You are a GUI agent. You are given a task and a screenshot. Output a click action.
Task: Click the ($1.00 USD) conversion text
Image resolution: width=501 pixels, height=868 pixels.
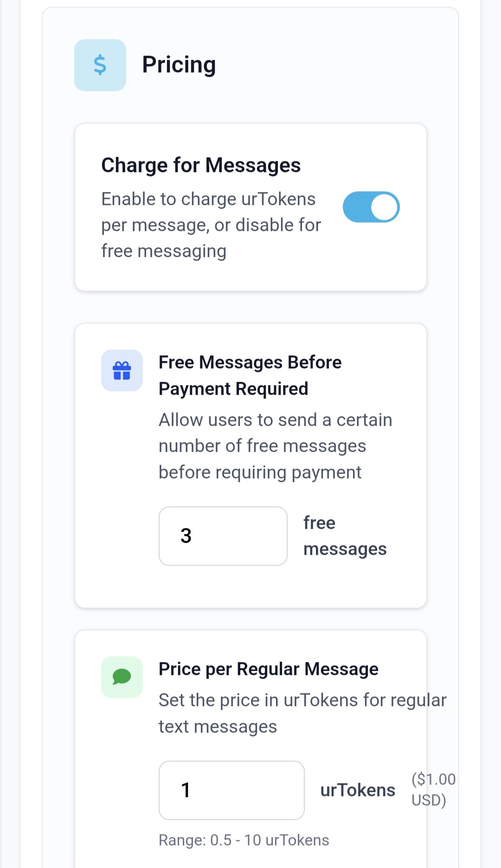[x=433, y=790]
